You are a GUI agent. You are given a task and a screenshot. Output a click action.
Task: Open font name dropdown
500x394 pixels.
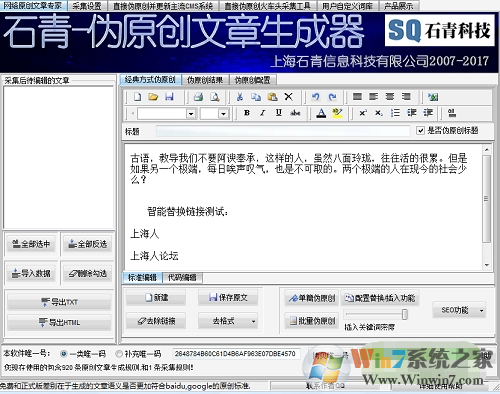pyautogui.click(x=191, y=114)
